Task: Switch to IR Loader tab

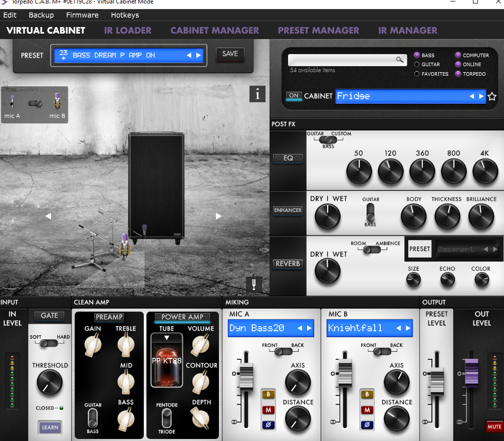Action: (128, 30)
